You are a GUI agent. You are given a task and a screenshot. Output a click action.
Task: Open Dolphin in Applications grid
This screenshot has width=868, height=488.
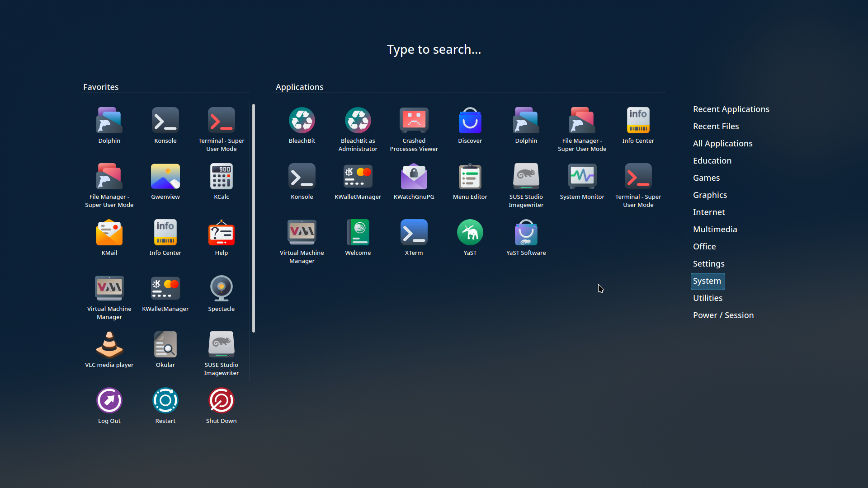point(526,126)
